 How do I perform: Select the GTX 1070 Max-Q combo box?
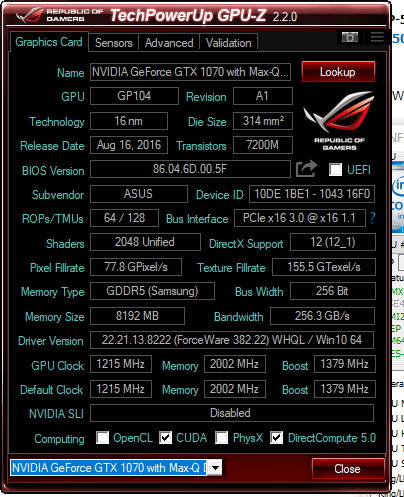[116, 468]
